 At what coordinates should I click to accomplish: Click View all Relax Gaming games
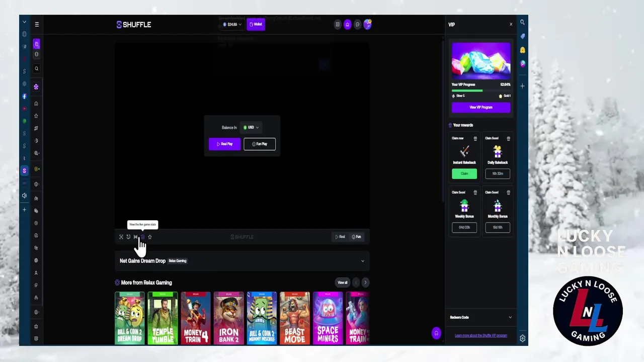coord(343,283)
